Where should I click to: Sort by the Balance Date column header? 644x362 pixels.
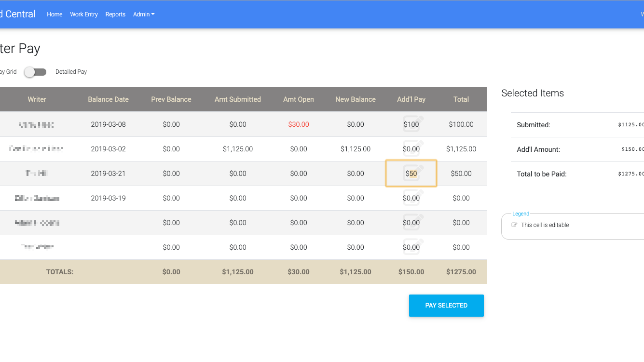point(108,99)
